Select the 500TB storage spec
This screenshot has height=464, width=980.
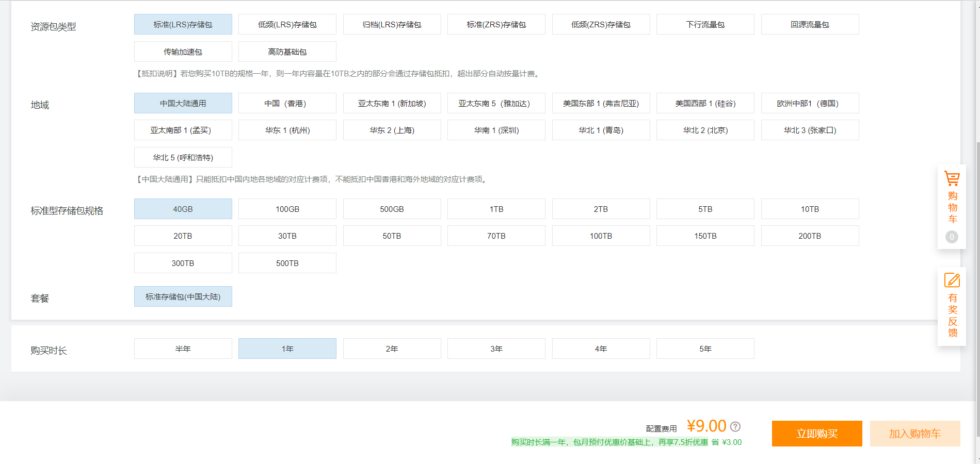point(287,263)
